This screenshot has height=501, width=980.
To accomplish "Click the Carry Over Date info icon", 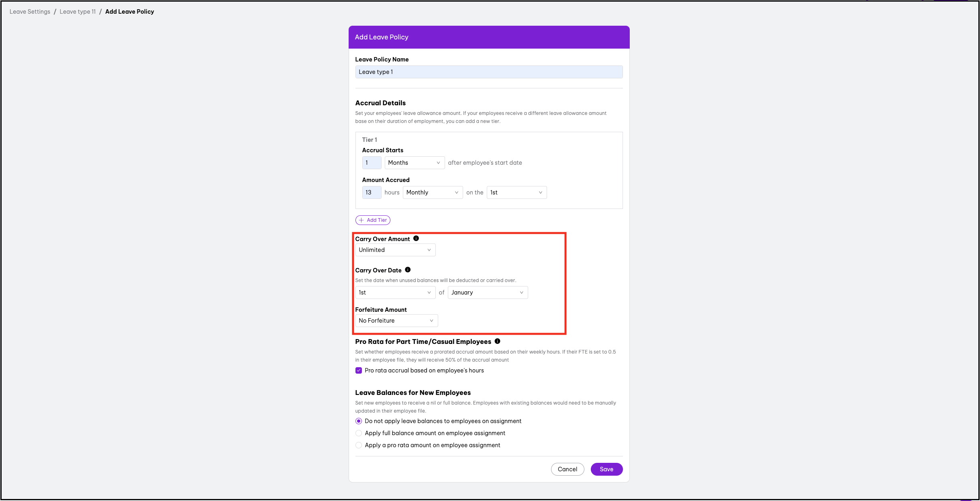I will pyautogui.click(x=408, y=270).
